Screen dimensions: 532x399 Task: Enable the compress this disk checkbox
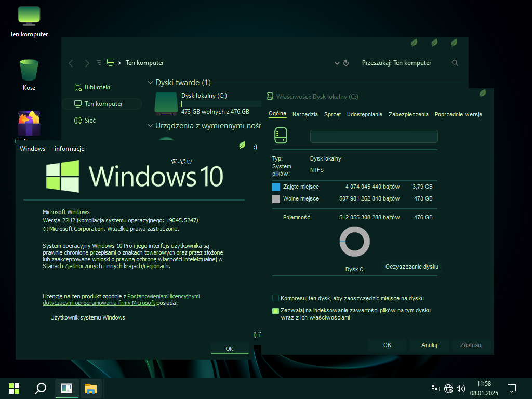pos(275,298)
